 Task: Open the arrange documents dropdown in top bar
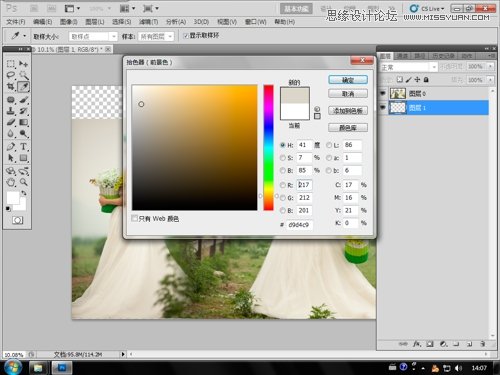tap(128, 9)
